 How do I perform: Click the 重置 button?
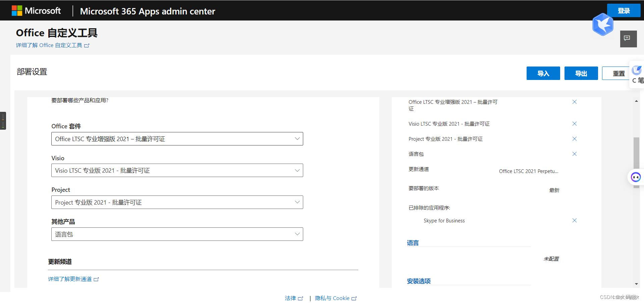tap(619, 73)
